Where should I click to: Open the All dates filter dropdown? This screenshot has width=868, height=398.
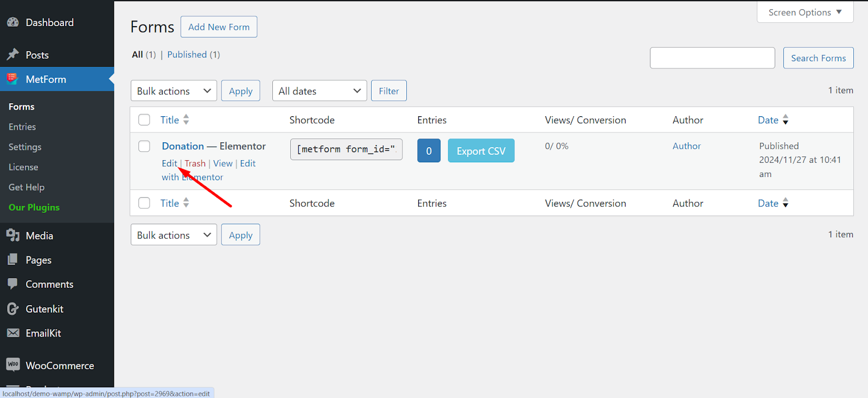(x=320, y=91)
